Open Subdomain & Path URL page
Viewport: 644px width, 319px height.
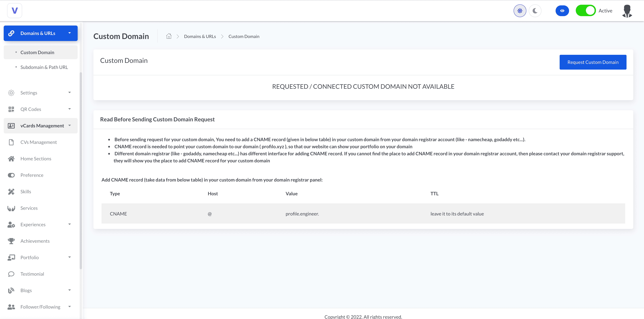44,67
